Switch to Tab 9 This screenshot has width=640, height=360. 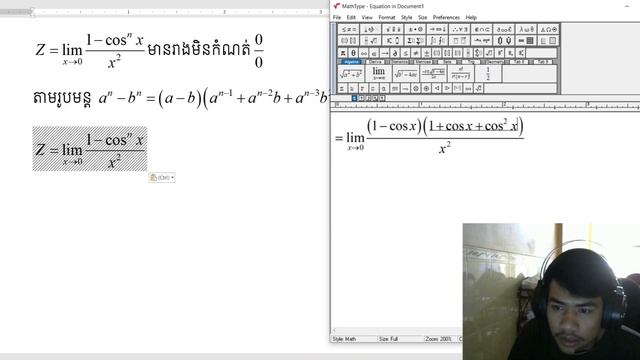click(x=543, y=62)
